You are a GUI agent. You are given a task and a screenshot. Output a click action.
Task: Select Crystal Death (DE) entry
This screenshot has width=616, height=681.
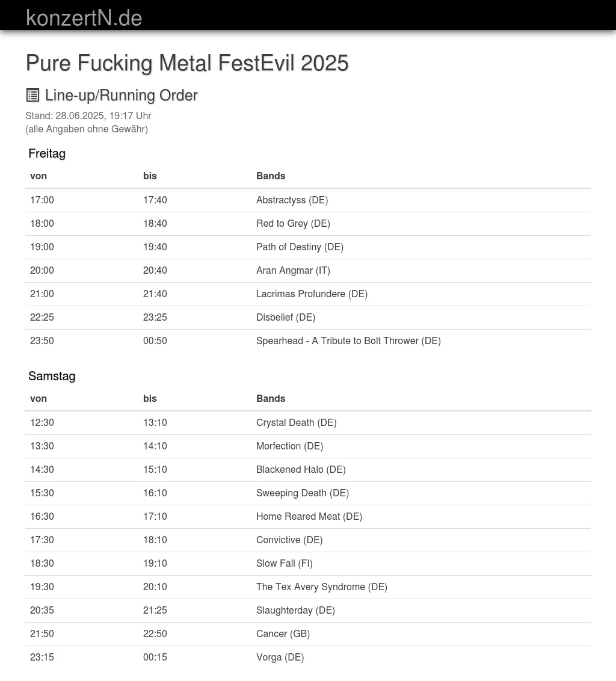click(x=296, y=423)
